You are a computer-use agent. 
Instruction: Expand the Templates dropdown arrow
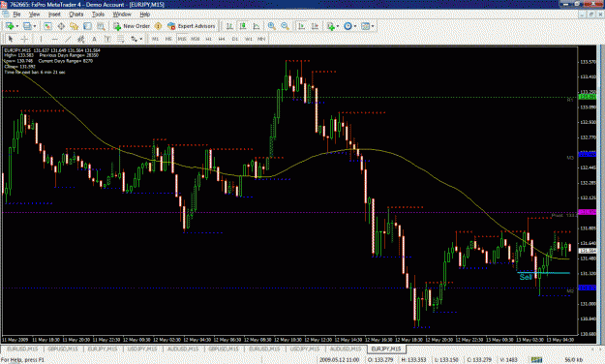(x=373, y=26)
